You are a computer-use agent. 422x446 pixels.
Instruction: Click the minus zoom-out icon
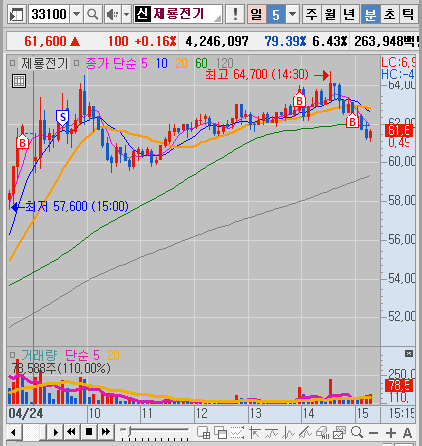[373, 433]
